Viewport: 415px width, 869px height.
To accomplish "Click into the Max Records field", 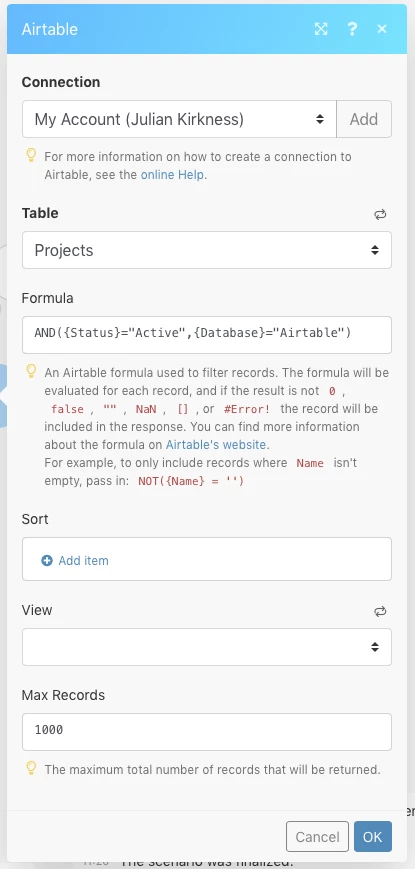I will [x=207, y=732].
